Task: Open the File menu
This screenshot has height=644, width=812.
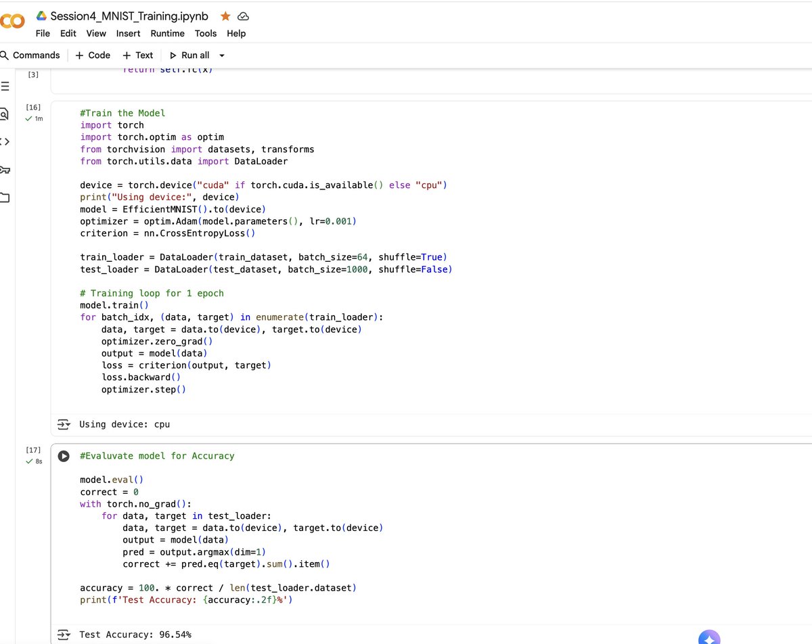Action: [x=43, y=33]
